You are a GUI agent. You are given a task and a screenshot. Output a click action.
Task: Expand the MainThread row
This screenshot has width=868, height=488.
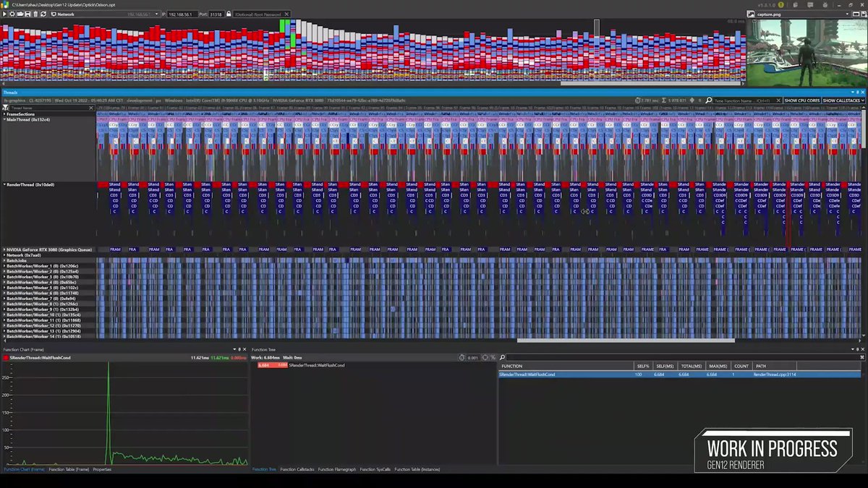[4, 119]
